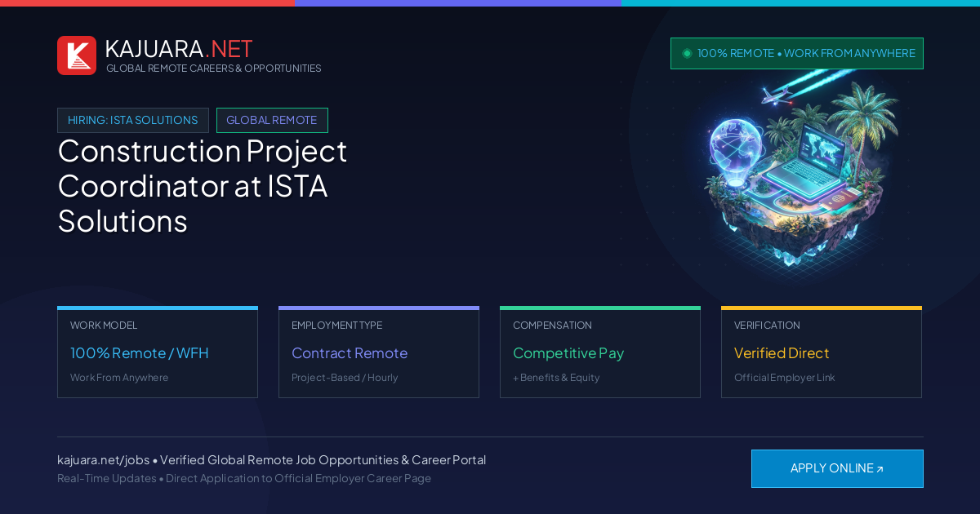The width and height of the screenshot is (980, 514).
Task: Click the Verification 'Verified Direct' value
Action: [x=782, y=353]
